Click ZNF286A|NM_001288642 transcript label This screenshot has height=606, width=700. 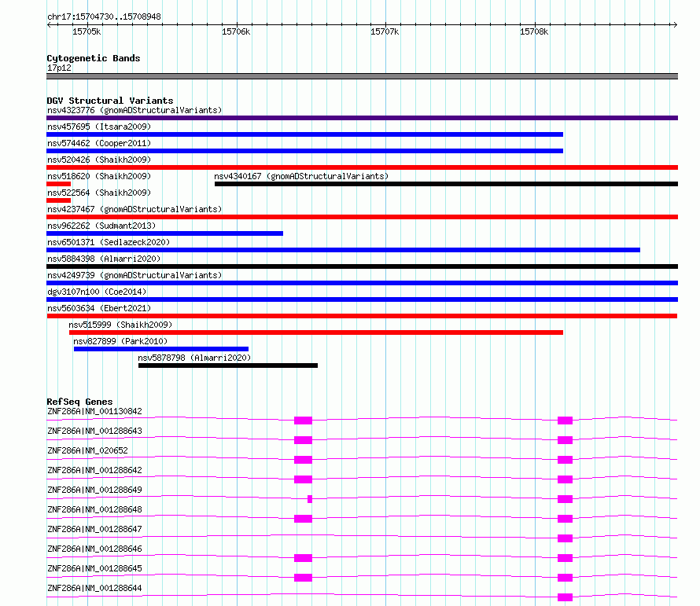[94, 470]
